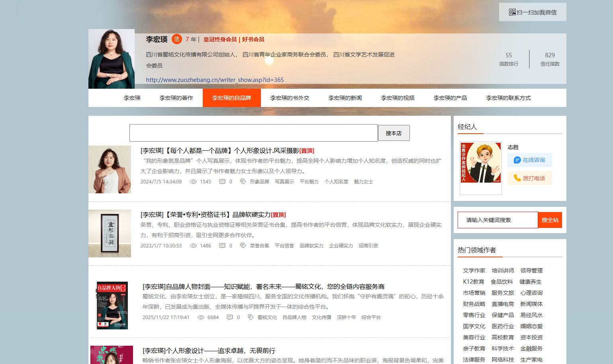Click the QR code scan WeChat icon
Viewport: 613px width, 364px height.
click(x=512, y=12)
